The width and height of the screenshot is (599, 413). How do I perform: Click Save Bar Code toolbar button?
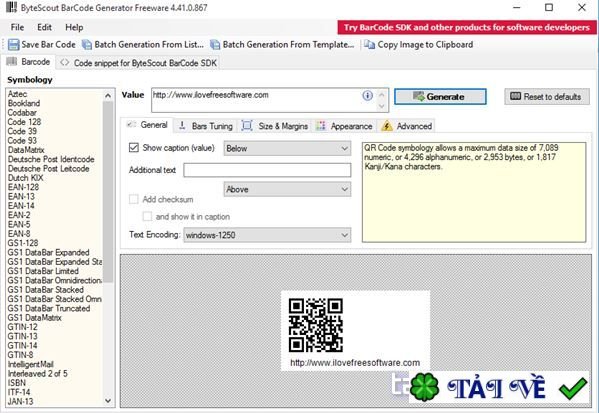tap(42, 45)
